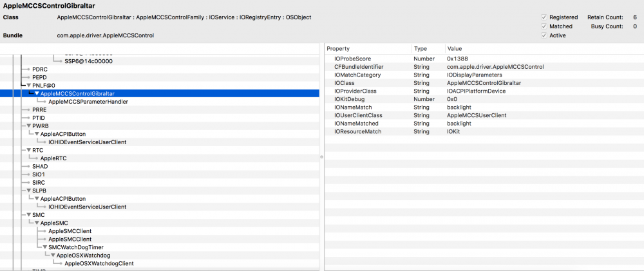
Task: Select IOHIDEventServiceUserClient under PWRB
Action: pyautogui.click(x=87, y=142)
